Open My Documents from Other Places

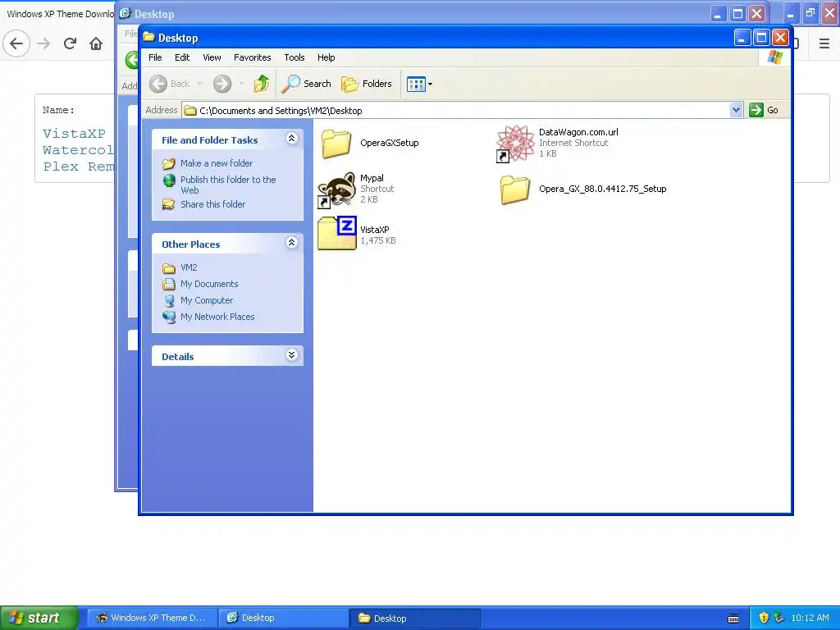coord(209,284)
